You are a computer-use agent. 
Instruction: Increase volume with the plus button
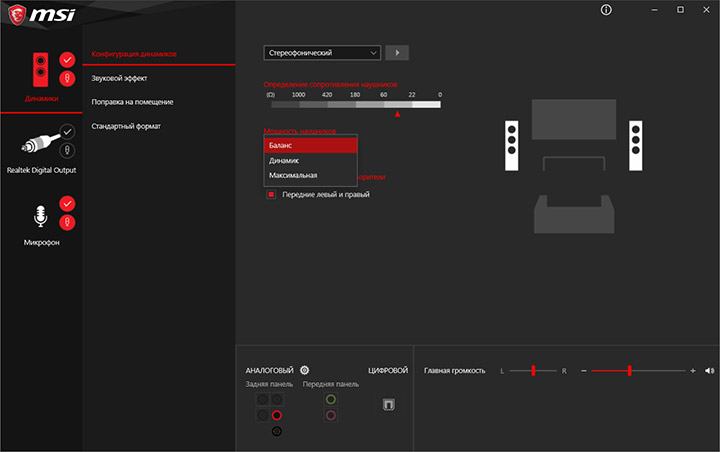tap(693, 371)
